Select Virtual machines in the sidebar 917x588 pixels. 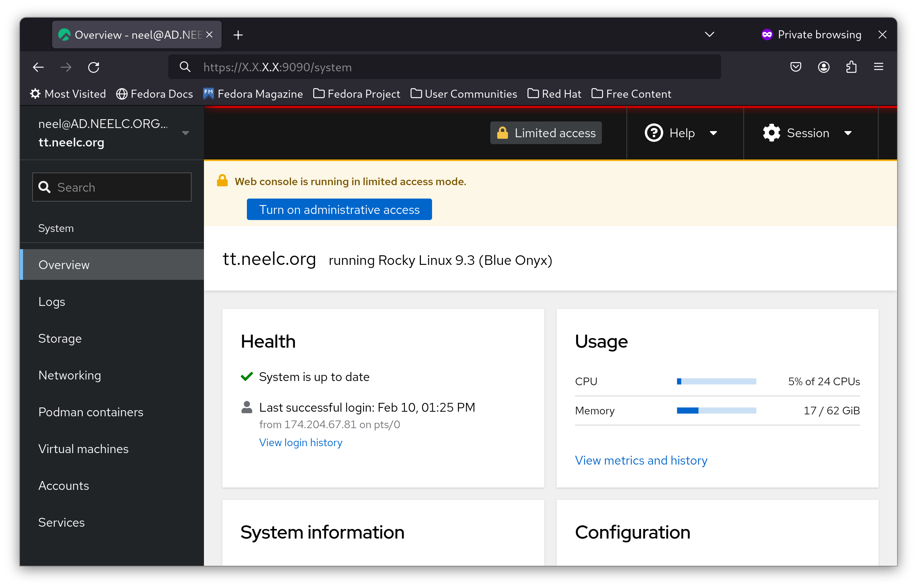(x=84, y=449)
